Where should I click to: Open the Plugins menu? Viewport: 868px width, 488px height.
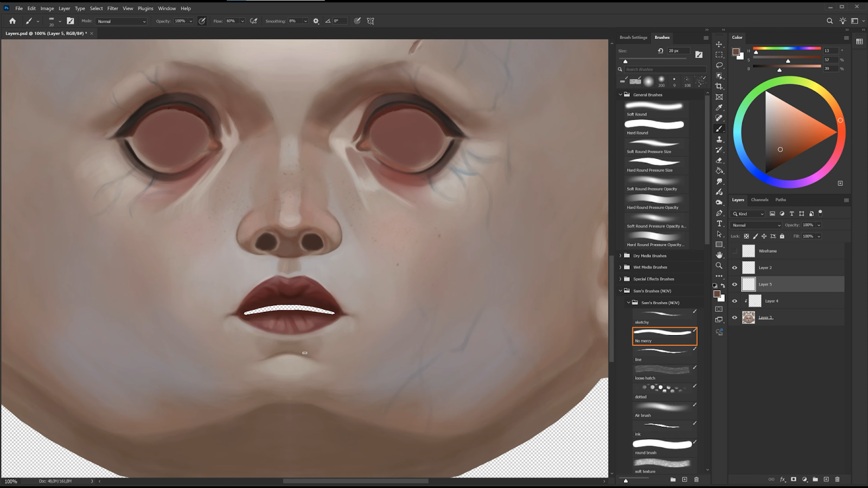pos(145,9)
